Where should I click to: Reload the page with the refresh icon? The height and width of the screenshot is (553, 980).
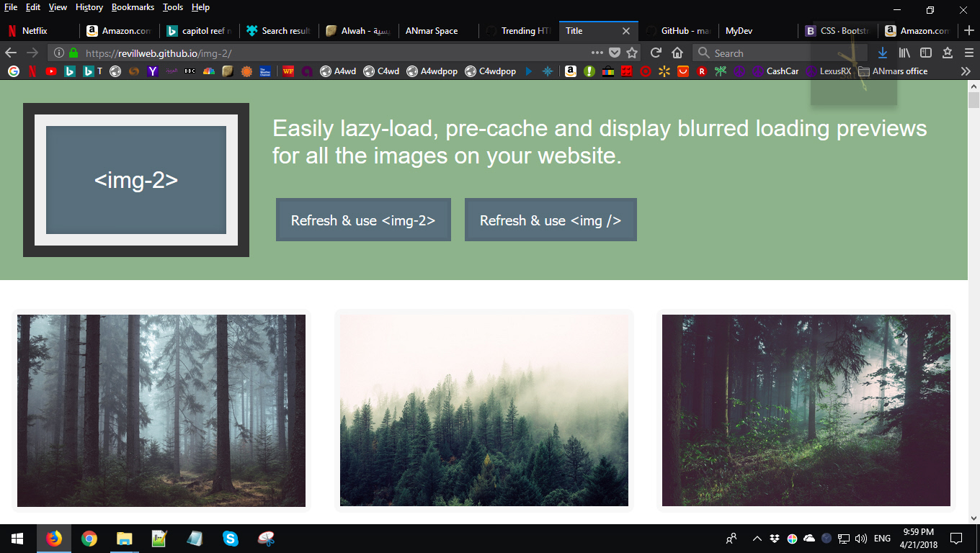[x=656, y=53]
